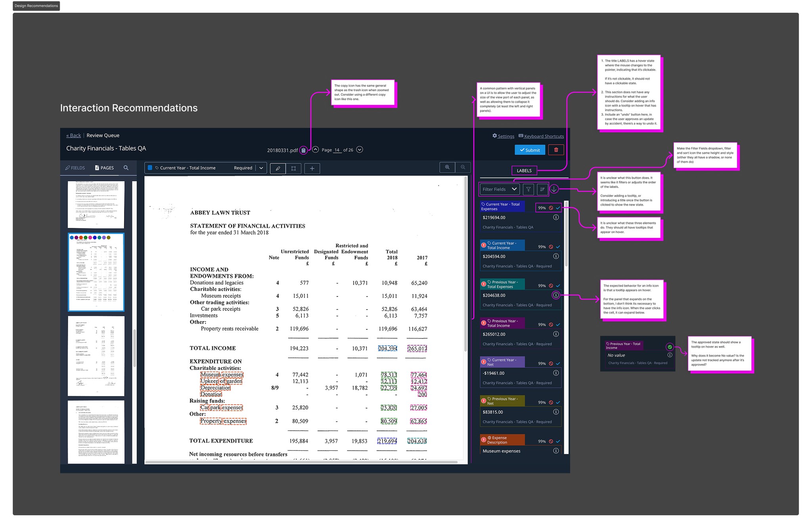The height and width of the screenshot is (528, 812).
Task: Click the funnel filter icon
Action: tap(528, 189)
